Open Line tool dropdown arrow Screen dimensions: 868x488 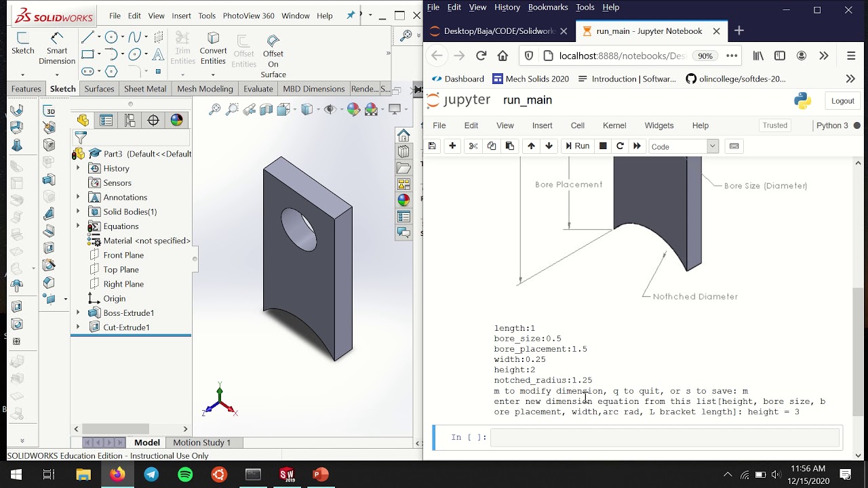point(99,37)
